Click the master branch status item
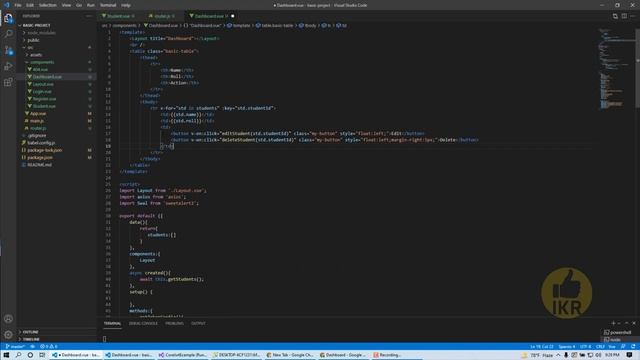 click(15, 347)
